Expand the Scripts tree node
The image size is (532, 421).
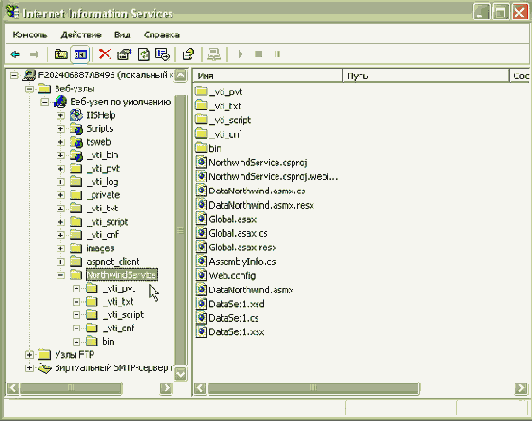(x=60, y=129)
